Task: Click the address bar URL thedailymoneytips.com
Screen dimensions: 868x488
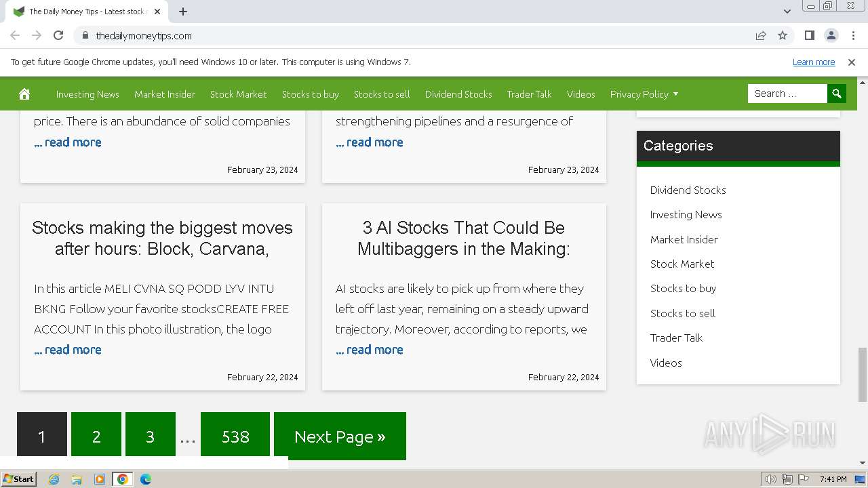Action: coord(144,35)
